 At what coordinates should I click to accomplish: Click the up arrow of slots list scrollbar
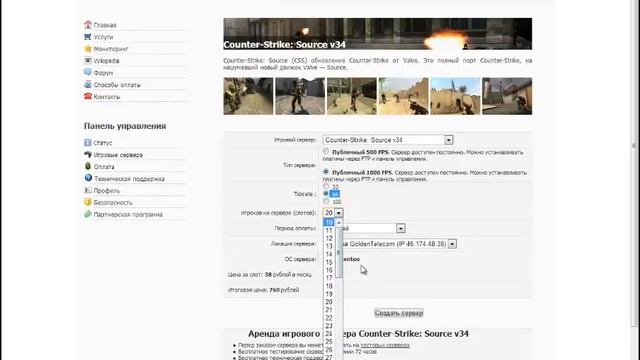pos(339,222)
